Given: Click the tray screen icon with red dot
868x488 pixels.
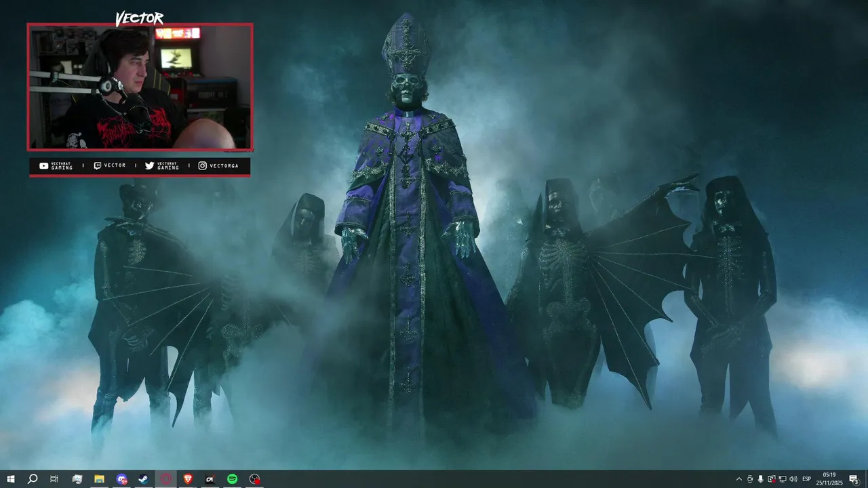Looking at the screenshot, I should pyautogui.click(x=772, y=479).
